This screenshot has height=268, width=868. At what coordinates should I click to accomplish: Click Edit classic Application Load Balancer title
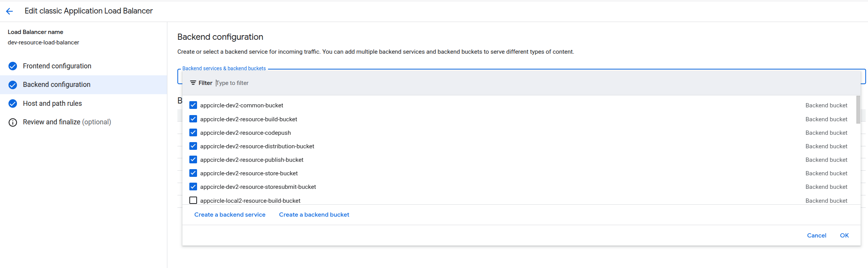89,11
